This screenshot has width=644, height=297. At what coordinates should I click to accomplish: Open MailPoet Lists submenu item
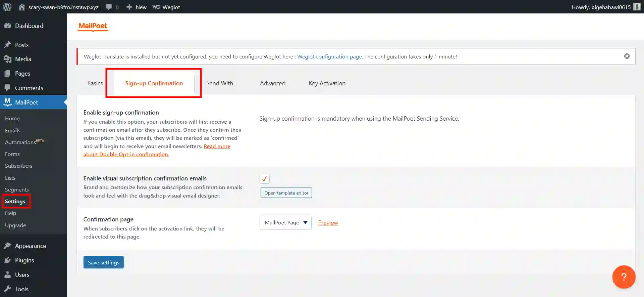10,178
